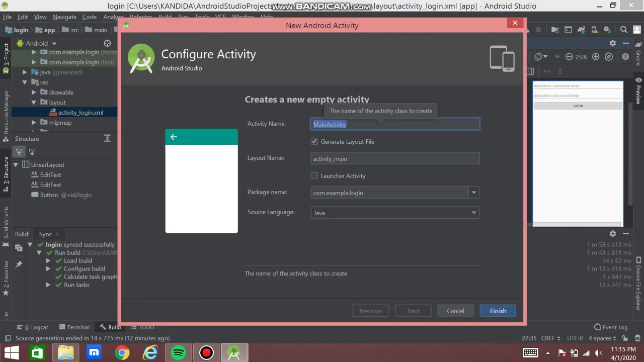Open File Explorer from taskbar
The height and width of the screenshot is (362, 644).
[x=65, y=353]
